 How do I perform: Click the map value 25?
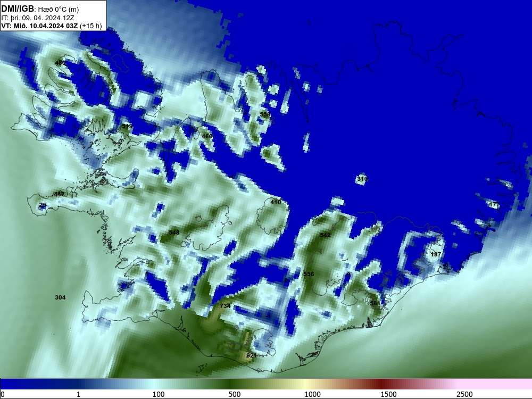coord(43,205)
